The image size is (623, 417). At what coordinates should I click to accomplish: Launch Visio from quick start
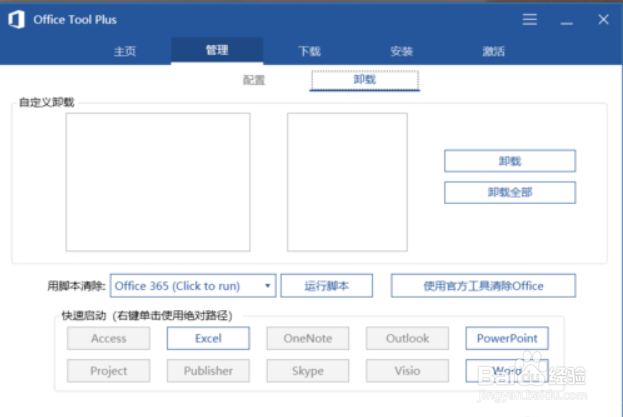pos(407,371)
